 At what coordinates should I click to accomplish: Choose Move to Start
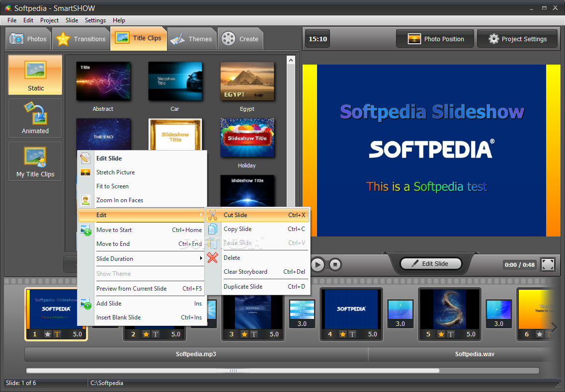tap(142, 230)
